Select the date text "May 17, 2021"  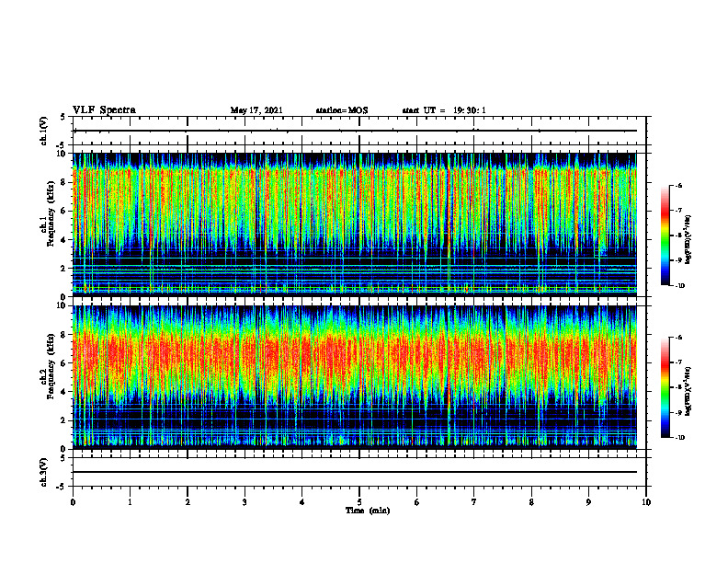coord(256,110)
